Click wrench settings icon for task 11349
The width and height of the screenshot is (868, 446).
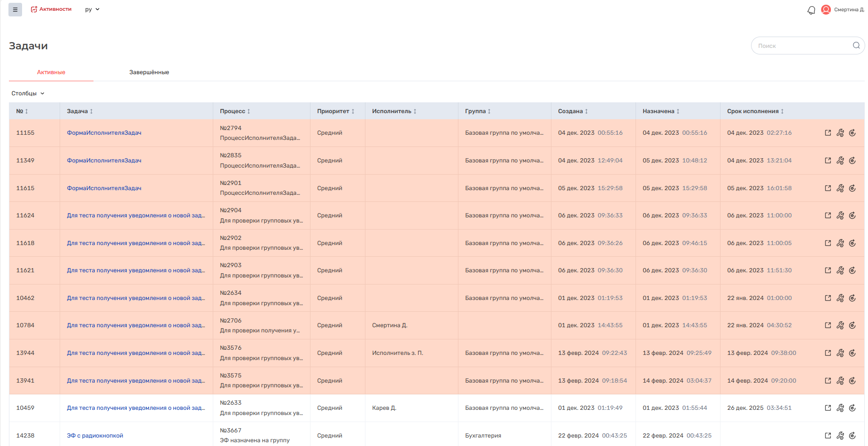840,161
